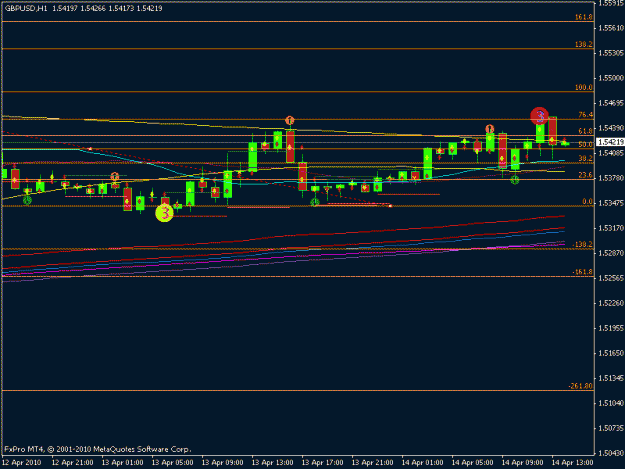Select the 23.6 Fibonacci level label

pos(586,175)
